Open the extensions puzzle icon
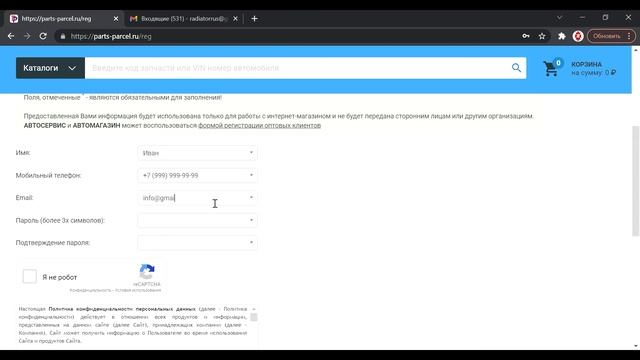The width and height of the screenshot is (640, 360). pyautogui.click(x=562, y=36)
